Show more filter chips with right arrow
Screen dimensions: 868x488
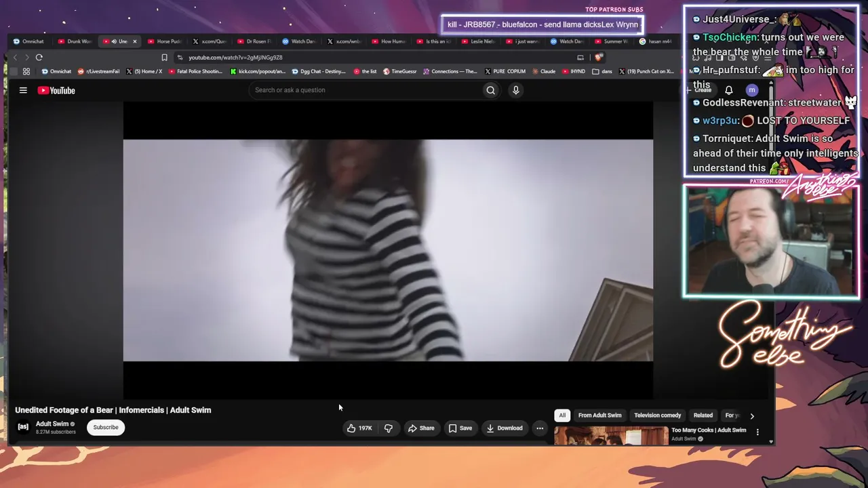click(751, 415)
